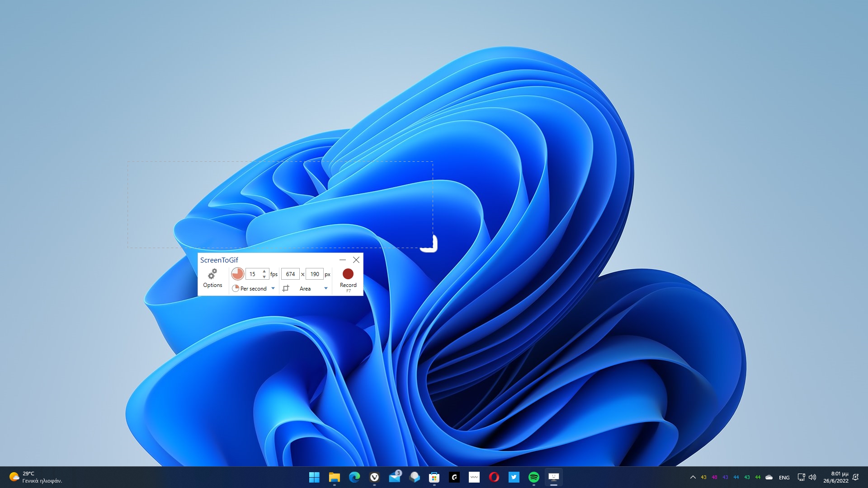
Task: Expand the Area capture dropdown
Action: point(325,288)
